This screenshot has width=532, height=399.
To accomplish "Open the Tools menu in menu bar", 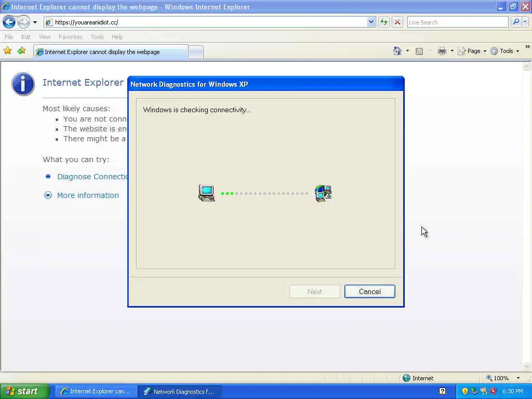I will (x=97, y=37).
